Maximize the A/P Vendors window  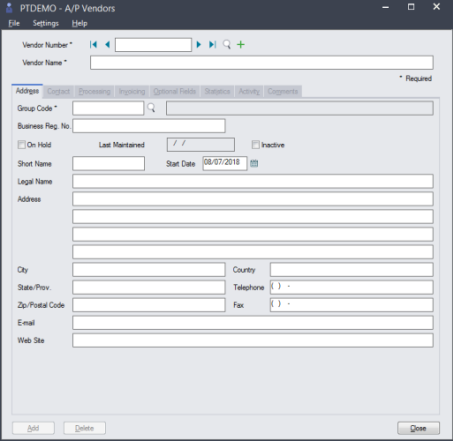tap(411, 7)
